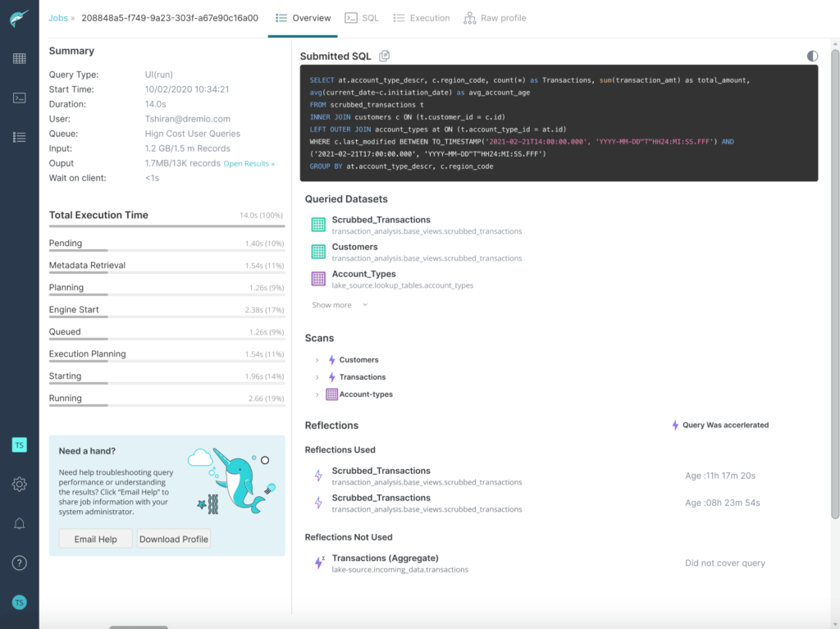The height and width of the screenshot is (629, 840).
Task: Open the Help question mark icon
Action: click(20, 563)
